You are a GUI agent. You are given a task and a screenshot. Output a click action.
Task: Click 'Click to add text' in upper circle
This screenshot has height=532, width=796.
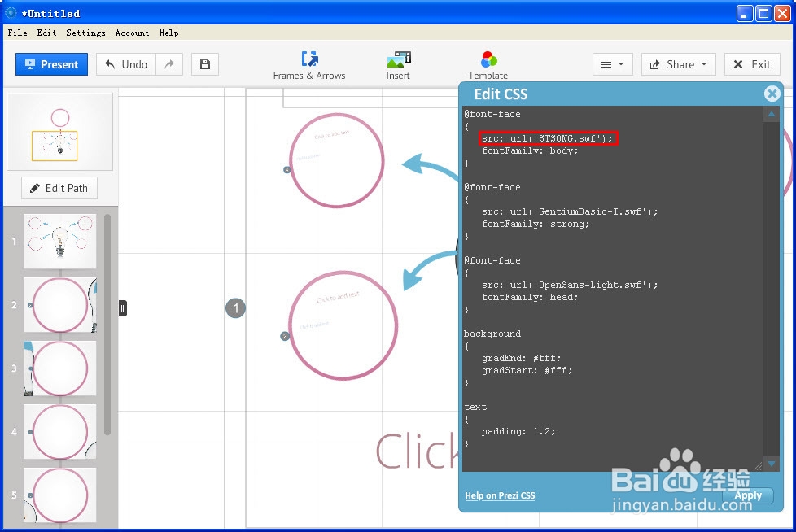point(332,134)
